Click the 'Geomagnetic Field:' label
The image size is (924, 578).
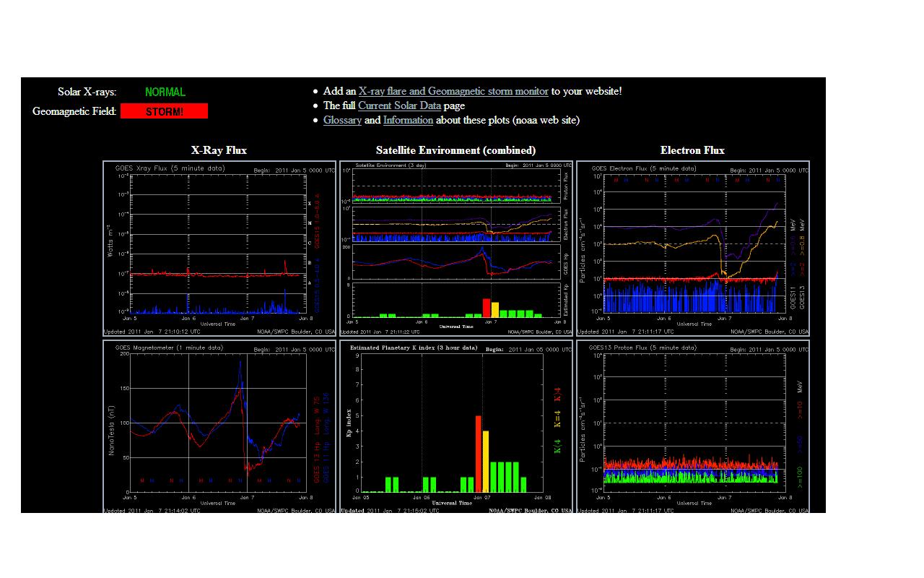(74, 111)
